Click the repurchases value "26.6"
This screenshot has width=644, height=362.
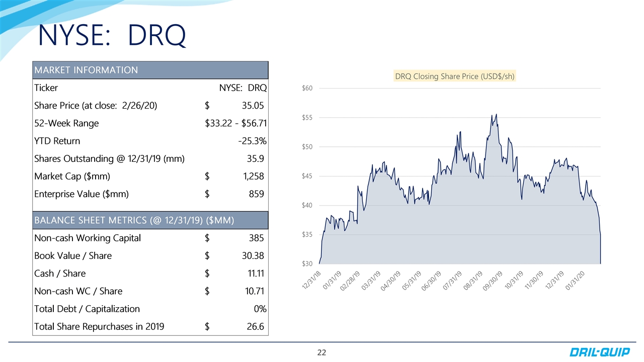pyautogui.click(x=255, y=327)
